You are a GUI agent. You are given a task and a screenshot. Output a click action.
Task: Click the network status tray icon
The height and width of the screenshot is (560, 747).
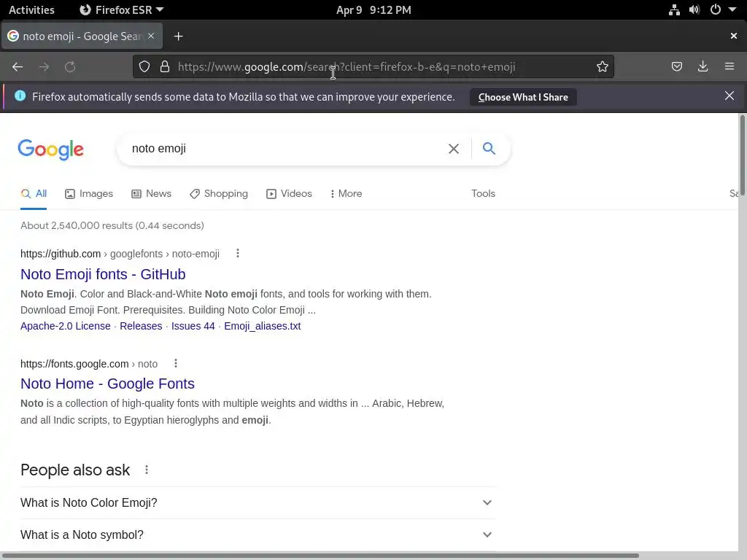click(x=674, y=10)
